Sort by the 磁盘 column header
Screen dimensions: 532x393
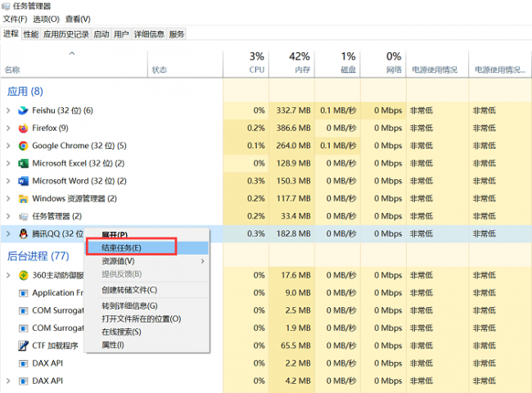point(337,64)
